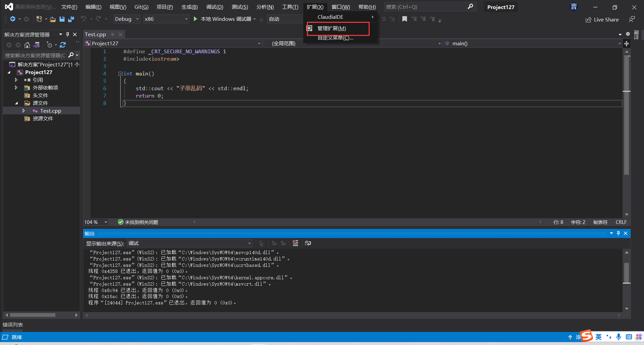Image resolution: width=644 pixels, height=345 pixels.
Task: Click the new project icon
Action: tap(39, 19)
